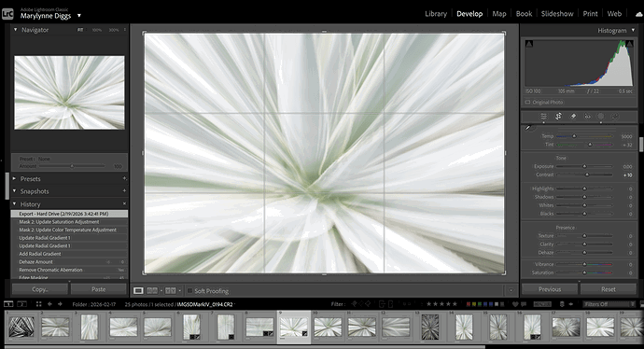Switch to the Slideshow module
The image size is (644, 349).
point(557,14)
